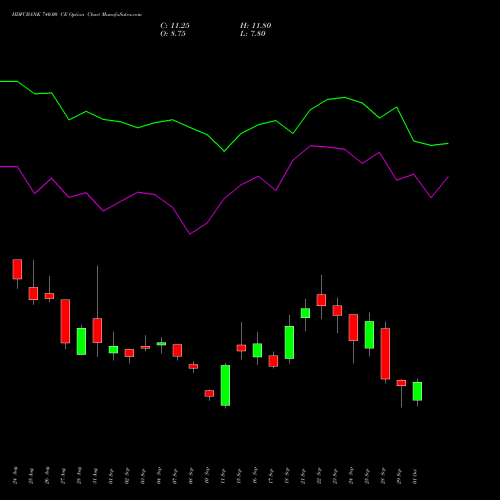Click the red candle above 27 Aug
500x500 pixels.
coord(65,321)
